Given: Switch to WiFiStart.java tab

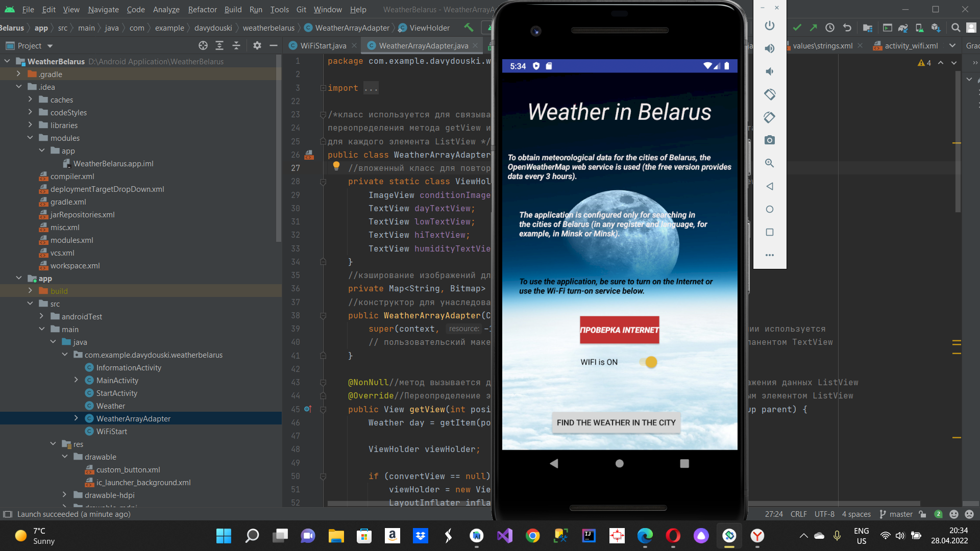Looking at the screenshot, I should 323,45.
